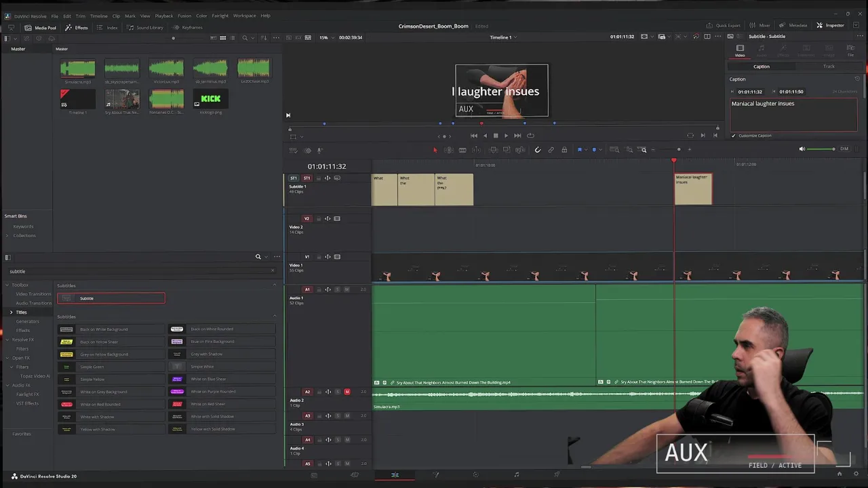Open the Media Pool panel
This screenshot has height=488, width=868.
(40, 28)
